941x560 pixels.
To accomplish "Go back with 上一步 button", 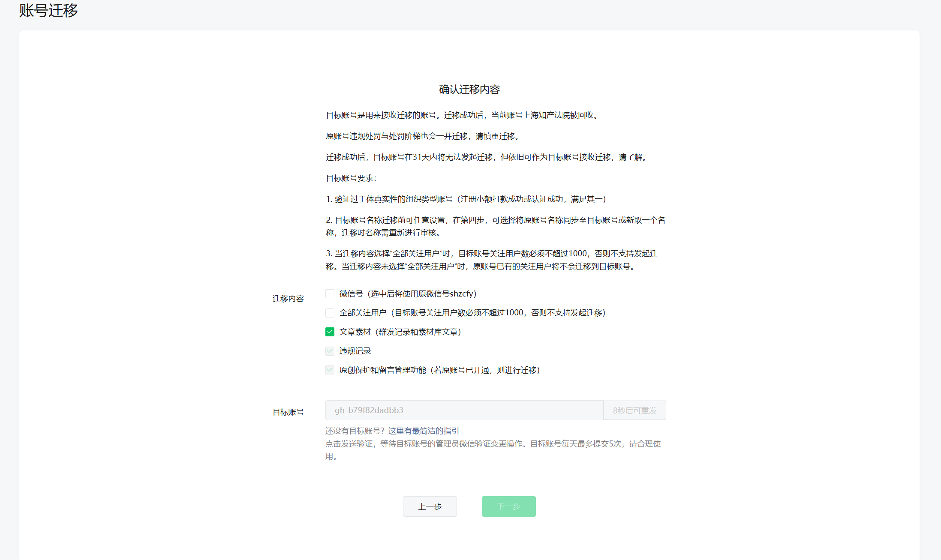I will 430,506.
